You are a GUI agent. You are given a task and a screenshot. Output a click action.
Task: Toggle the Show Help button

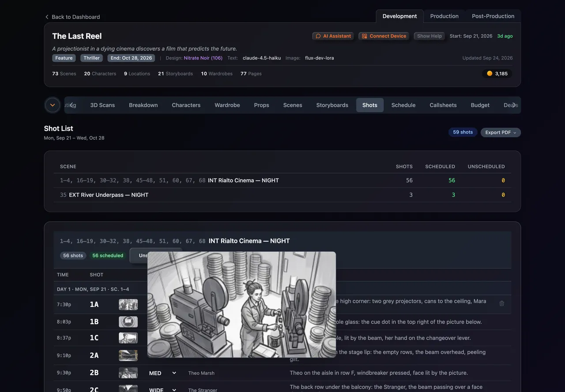[x=429, y=36]
